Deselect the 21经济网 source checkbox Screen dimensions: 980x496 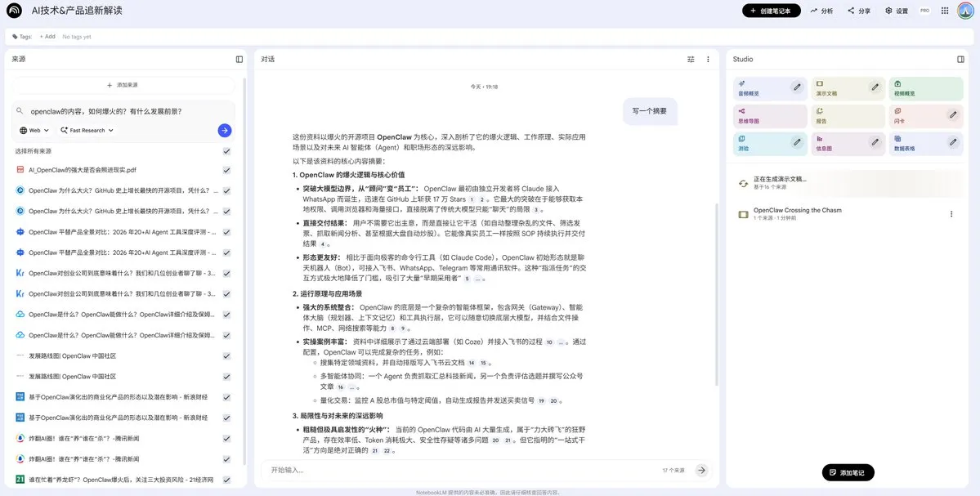(x=226, y=479)
